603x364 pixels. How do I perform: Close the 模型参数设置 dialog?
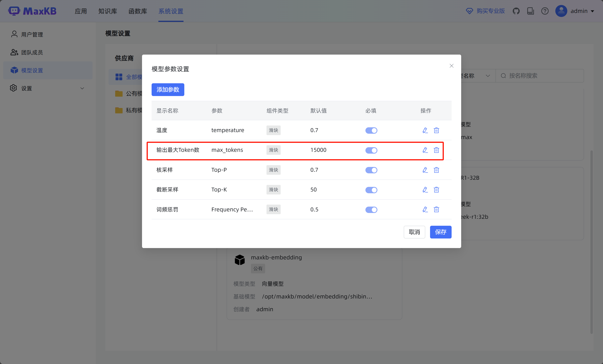click(452, 66)
